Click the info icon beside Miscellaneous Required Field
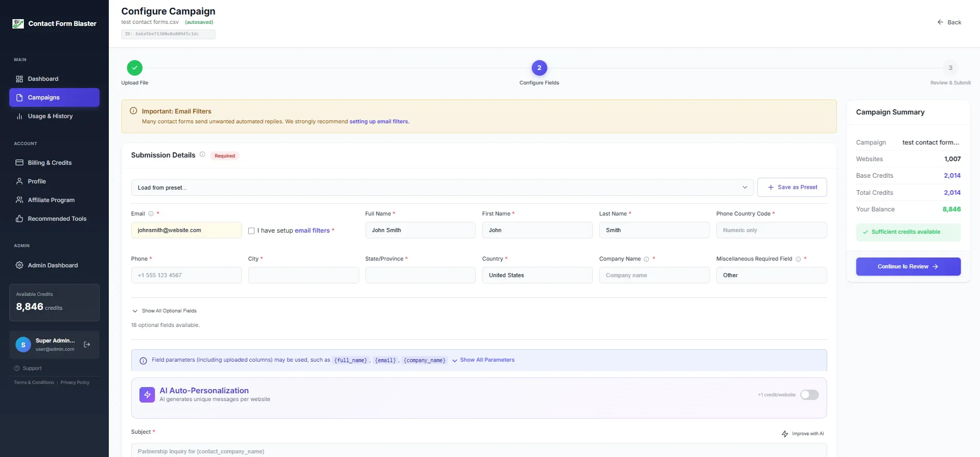The image size is (980, 457). pos(798,259)
